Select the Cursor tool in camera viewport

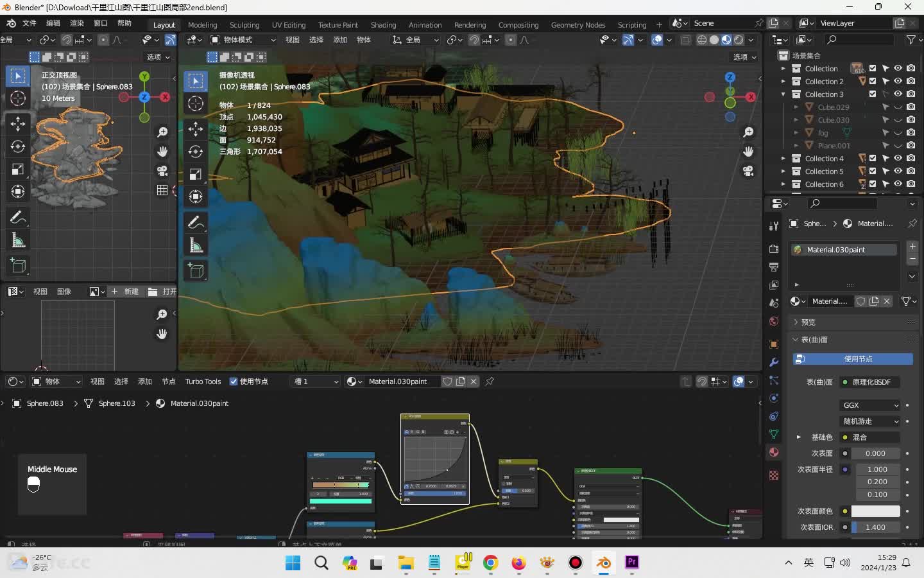(196, 103)
